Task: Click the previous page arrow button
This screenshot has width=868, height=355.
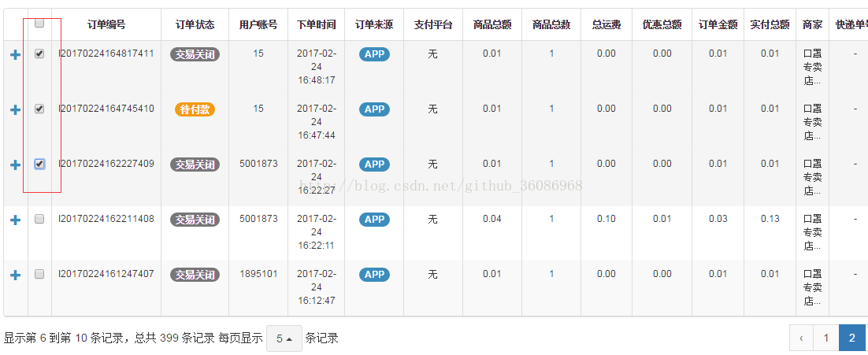Action: pyautogui.click(x=801, y=338)
